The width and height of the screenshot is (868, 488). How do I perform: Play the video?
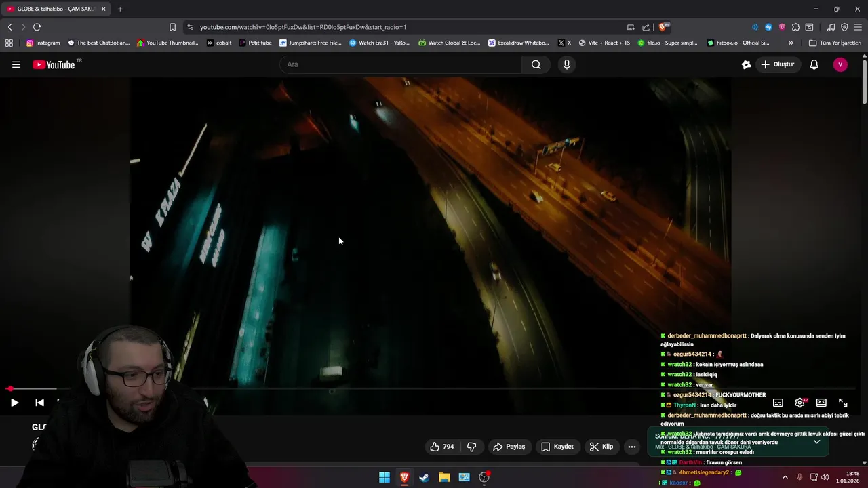pyautogui.click(x=14, y=403)
